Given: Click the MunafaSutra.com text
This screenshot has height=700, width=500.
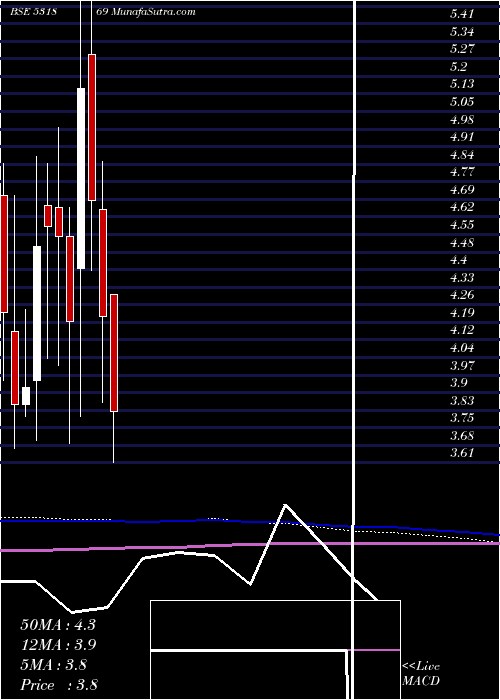Looking at the screenshot, I should [x=153, y=12].
